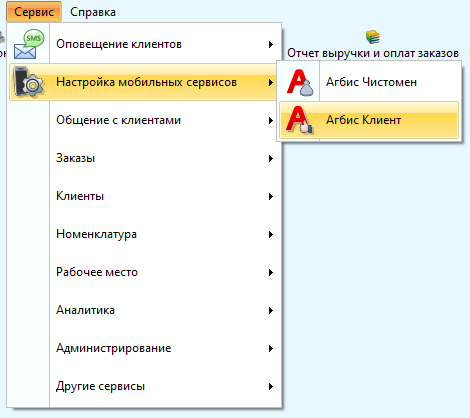470x418 pixels.
Task: Expand arrow next to Рабочее место
Action: (x=271, y=272)
